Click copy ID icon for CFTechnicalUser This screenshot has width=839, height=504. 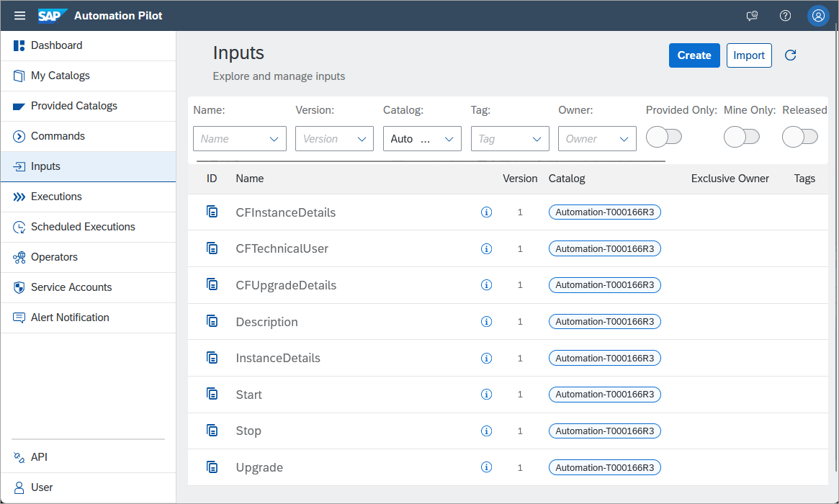click(x=212, y=248)
